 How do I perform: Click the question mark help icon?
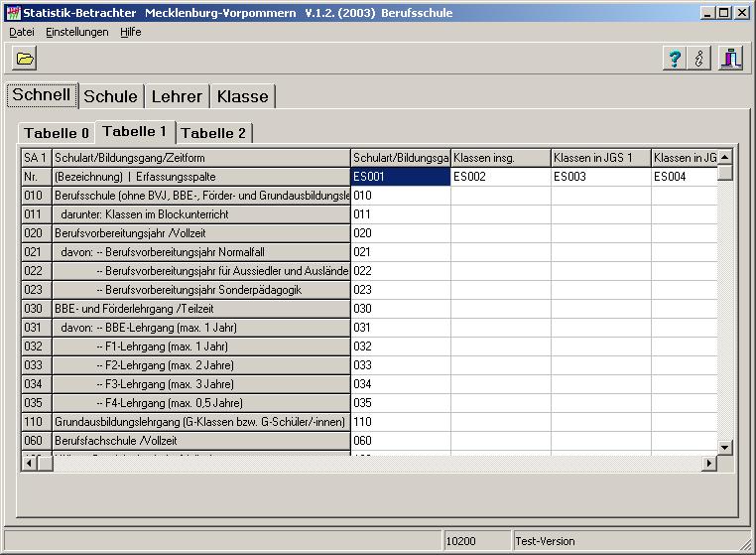(x=673, y=59)
